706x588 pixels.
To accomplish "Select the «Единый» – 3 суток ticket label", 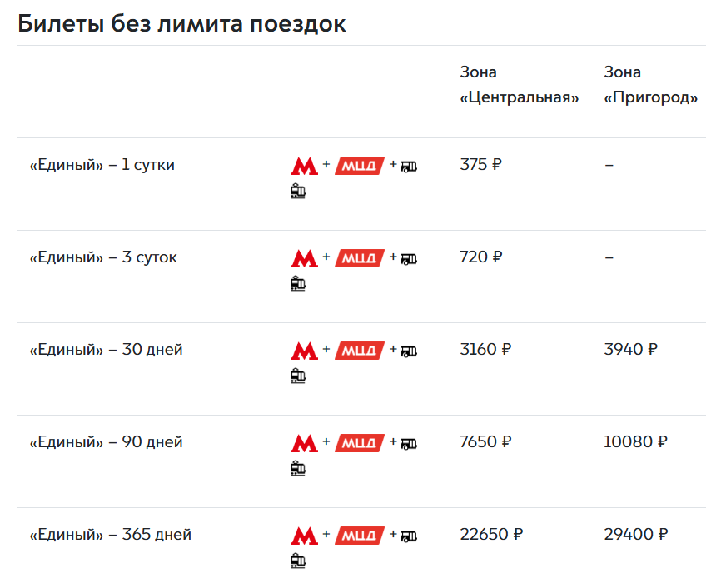I will click(103, 257).
